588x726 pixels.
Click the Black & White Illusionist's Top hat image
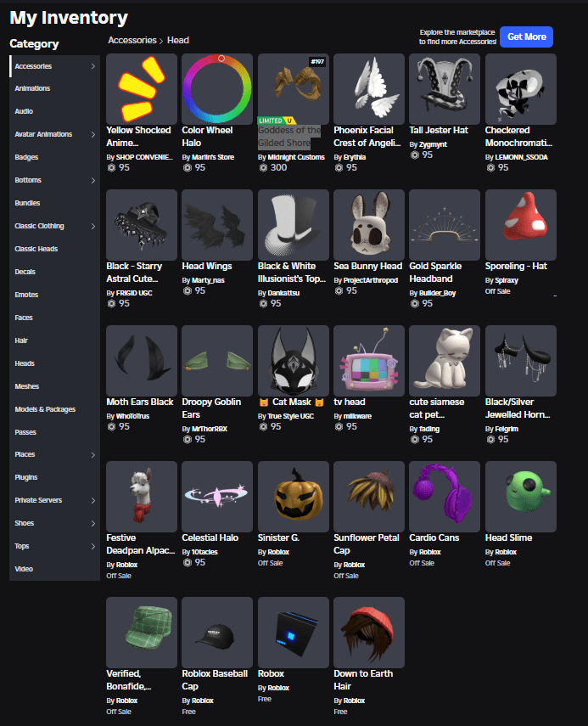[x=294, y=224]
